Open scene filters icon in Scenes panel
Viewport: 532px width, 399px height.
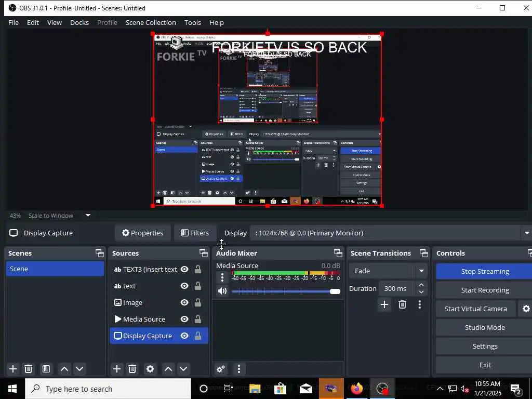click(x=46, y=369)
